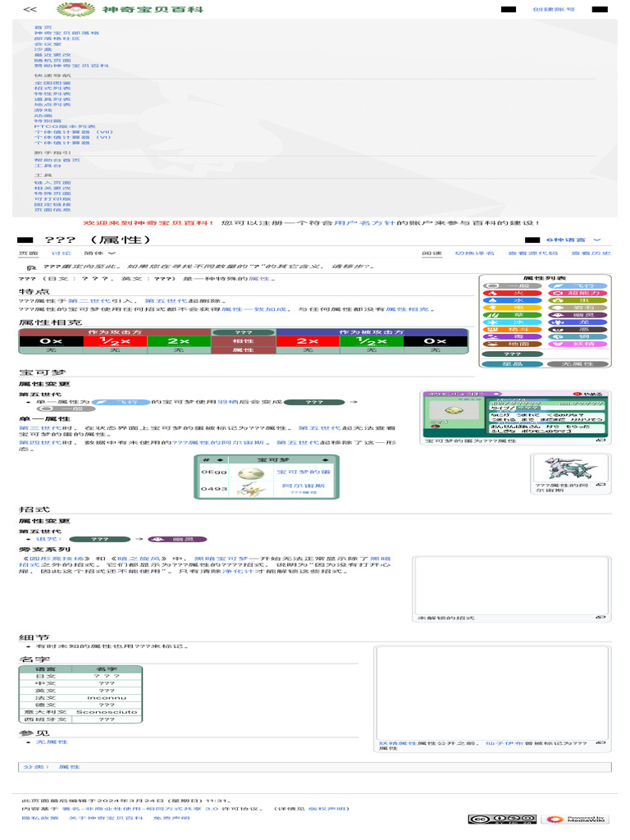Open the 诅咒 move link

coord(48,539)
